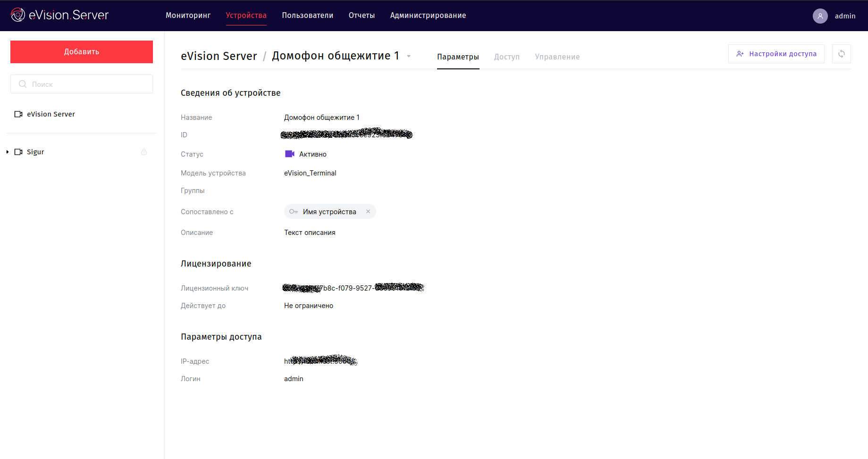Click the 'Текст описания' description value
The image size is (868, 459).
point(310,233)
